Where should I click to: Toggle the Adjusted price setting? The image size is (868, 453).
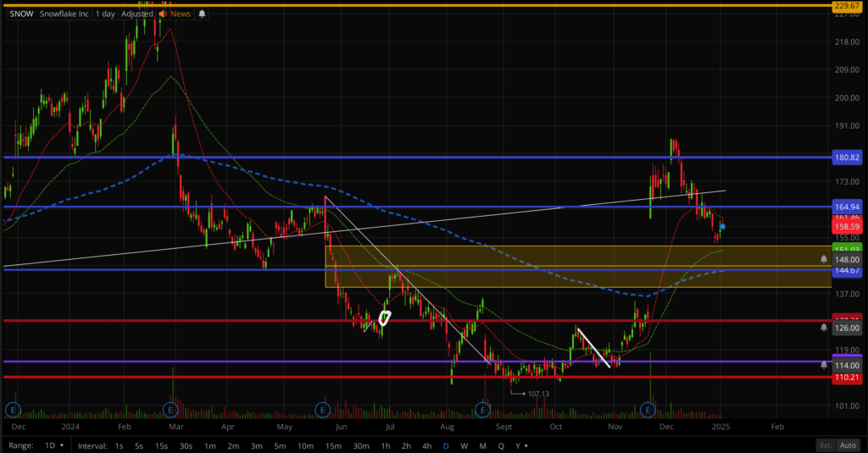[137, 14]
